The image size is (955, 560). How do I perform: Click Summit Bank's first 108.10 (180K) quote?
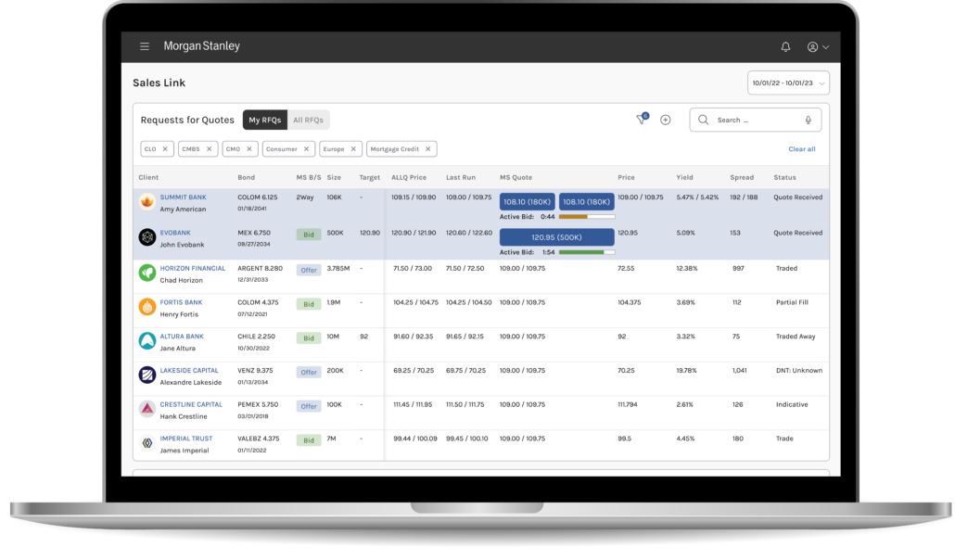pyautogui.click(x=528, y=201)
